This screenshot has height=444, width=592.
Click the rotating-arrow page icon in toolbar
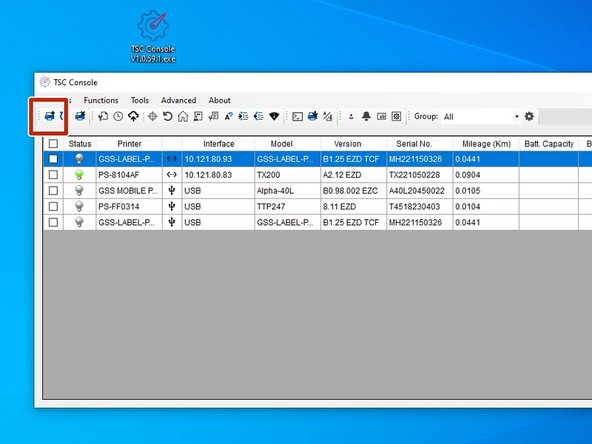click(x=103, y=116)
